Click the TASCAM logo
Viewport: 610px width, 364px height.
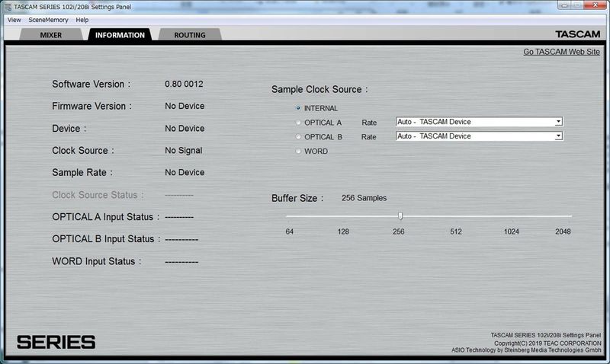[x=578, y=34]
